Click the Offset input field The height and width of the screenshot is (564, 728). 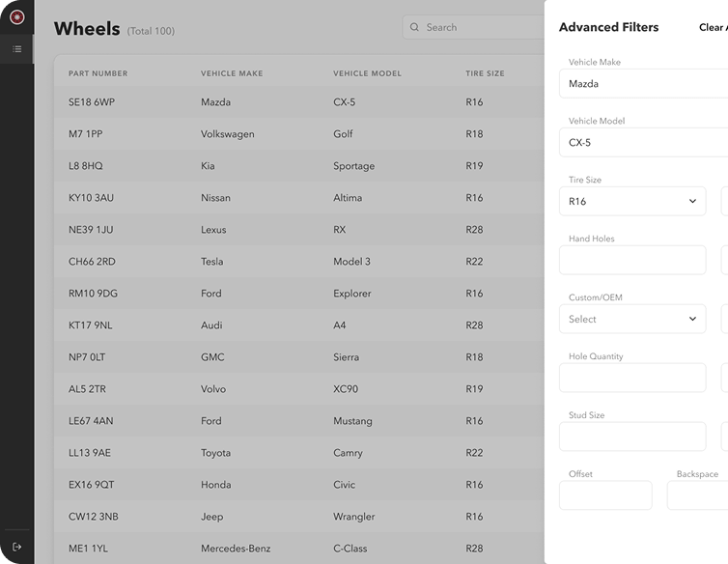(605, 495)
